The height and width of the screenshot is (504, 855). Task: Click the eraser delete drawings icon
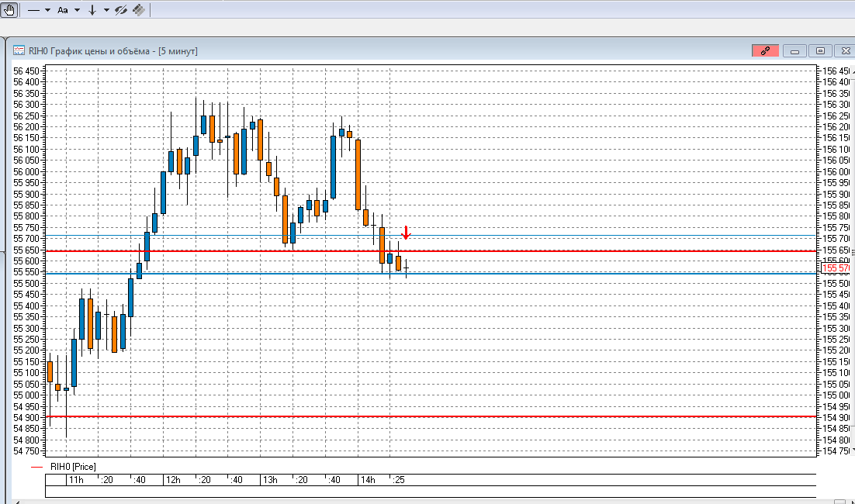(x=138, y=10)
